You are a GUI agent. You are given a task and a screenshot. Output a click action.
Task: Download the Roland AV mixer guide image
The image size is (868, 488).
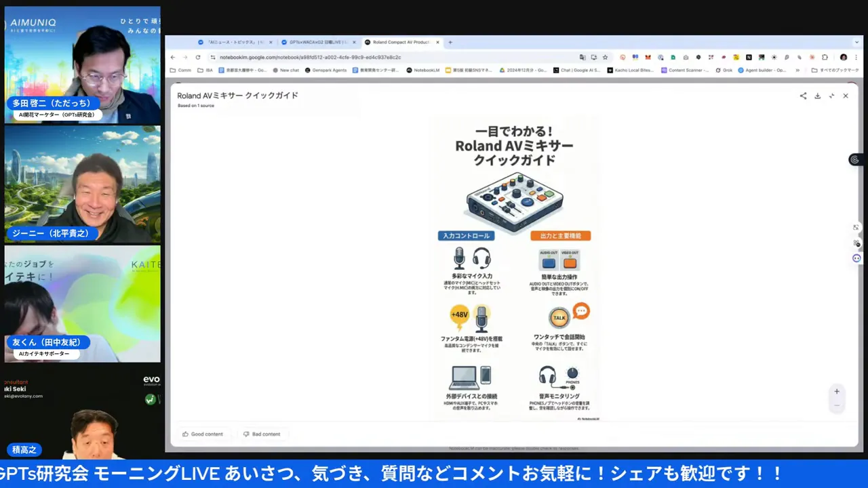point(817,96)
